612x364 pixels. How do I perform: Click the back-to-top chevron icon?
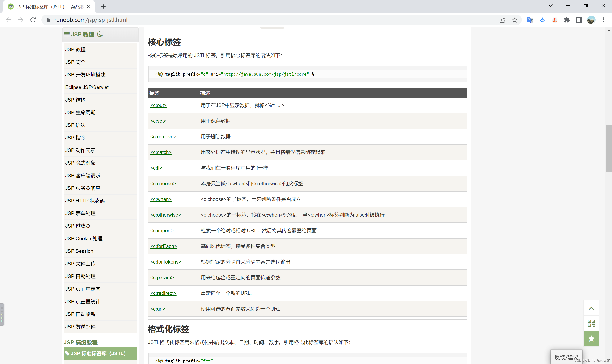[591, 308]
